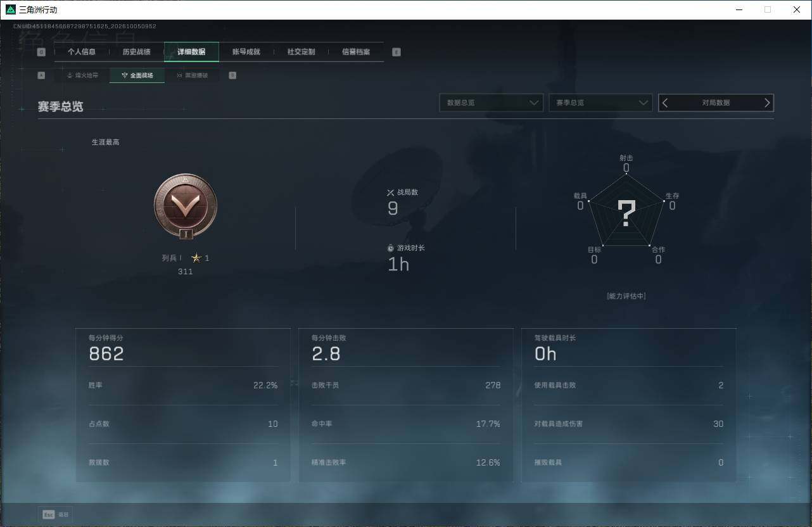Click the 生涯最高 label
The image size is (812, 527).
point(106,142)
